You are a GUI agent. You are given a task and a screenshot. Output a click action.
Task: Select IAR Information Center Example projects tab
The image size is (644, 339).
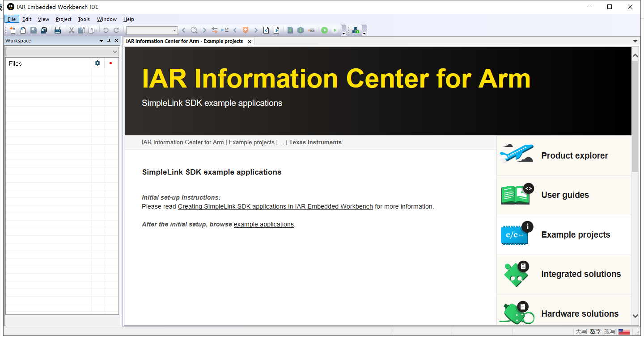coord(185,41)
